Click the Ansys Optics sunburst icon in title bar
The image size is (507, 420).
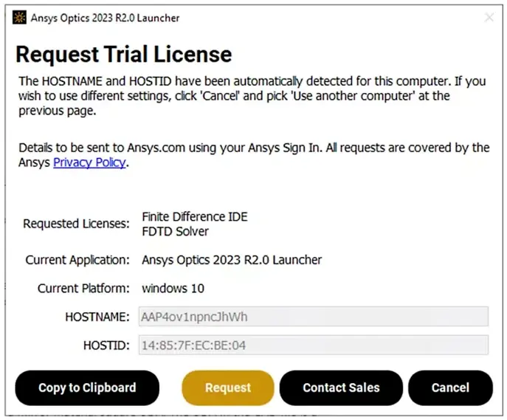point(19,18)
